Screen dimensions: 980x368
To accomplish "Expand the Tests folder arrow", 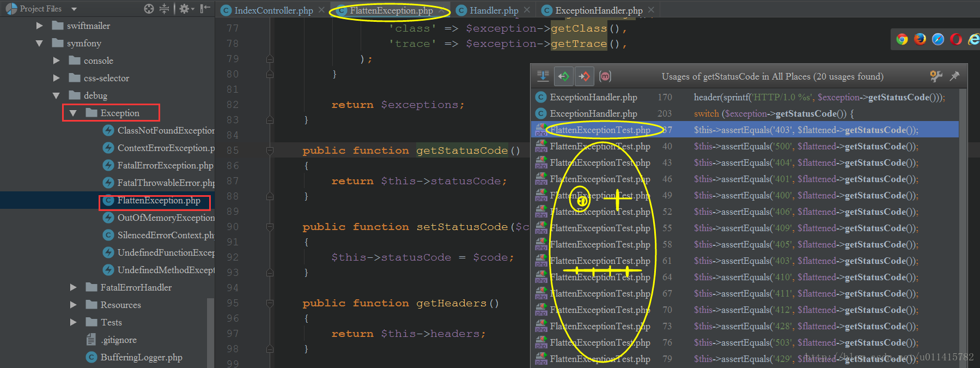I will [x=73, y=322].
